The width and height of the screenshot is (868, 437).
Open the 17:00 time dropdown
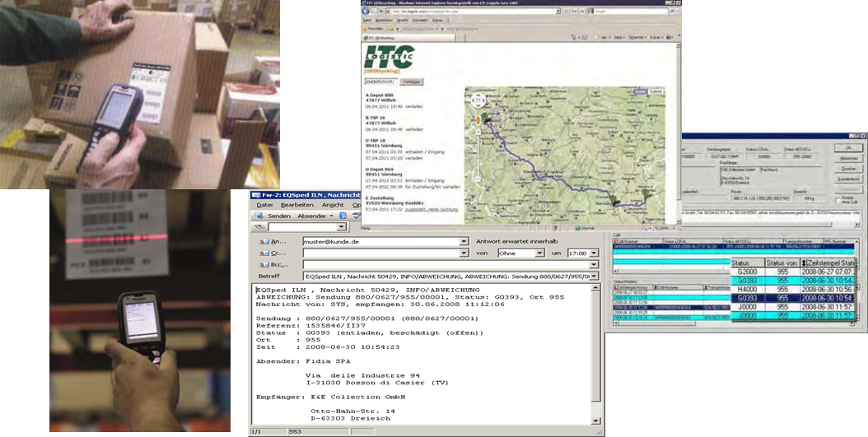tap(594, 253)
